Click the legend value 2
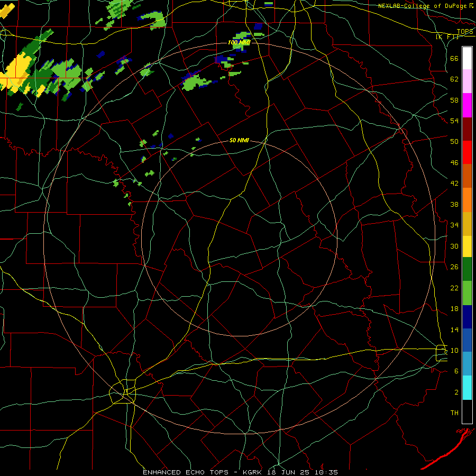The height and width of the screenshot is (476, 476). (x=456, y=392)
